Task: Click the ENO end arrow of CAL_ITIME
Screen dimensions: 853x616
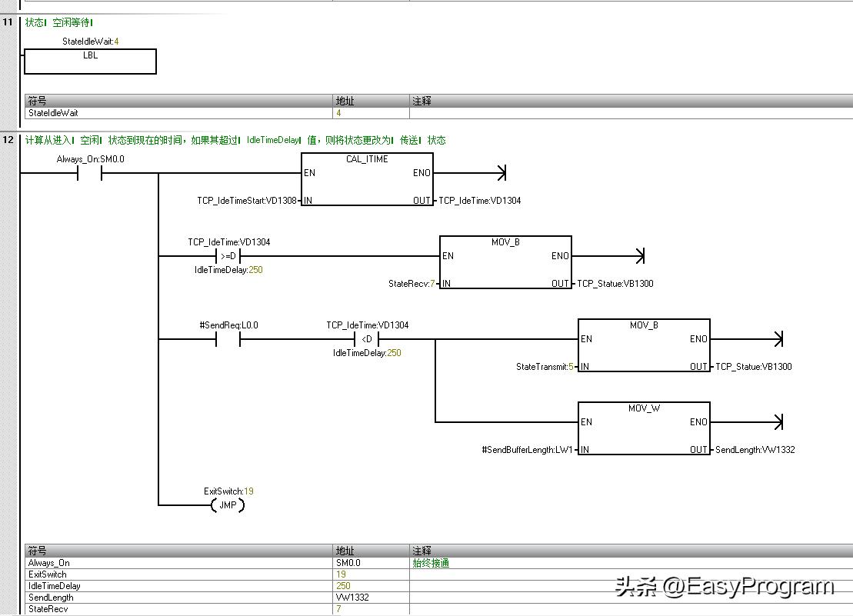Action: [501, 174]
